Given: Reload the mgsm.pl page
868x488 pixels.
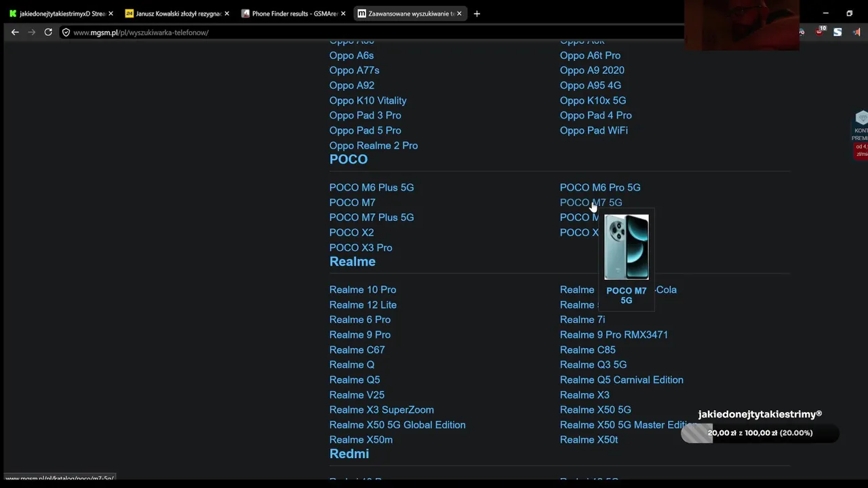Looking at the screenshot, I should pyautogui.click(x=48, y=32).
